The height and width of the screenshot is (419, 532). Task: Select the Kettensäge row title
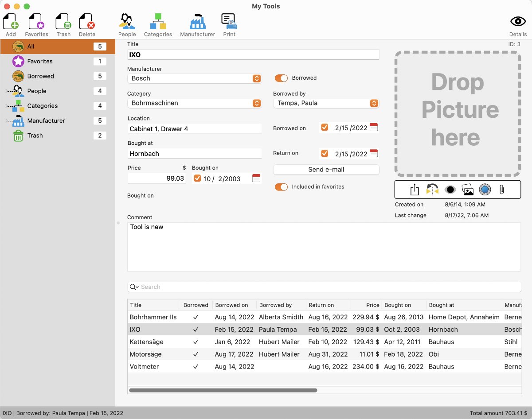pyautogui.click(x=146, y=342)
